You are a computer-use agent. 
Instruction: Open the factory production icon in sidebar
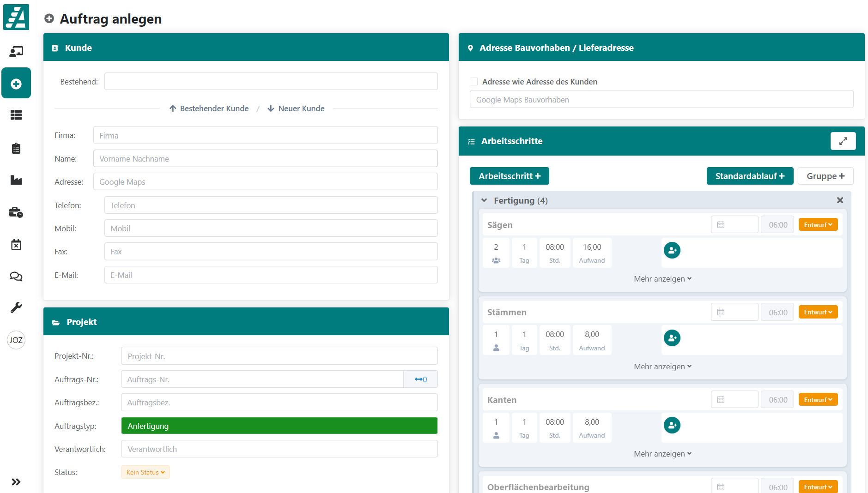point(16,180)
